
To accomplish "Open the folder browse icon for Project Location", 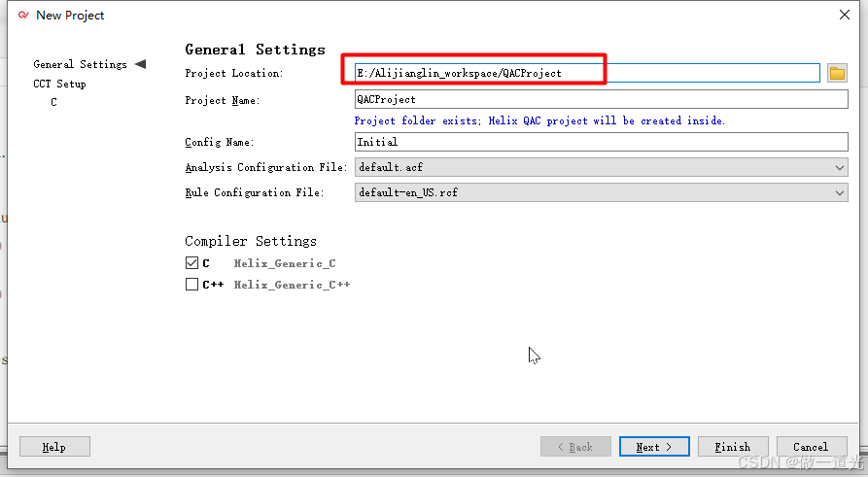I will 837,73.
